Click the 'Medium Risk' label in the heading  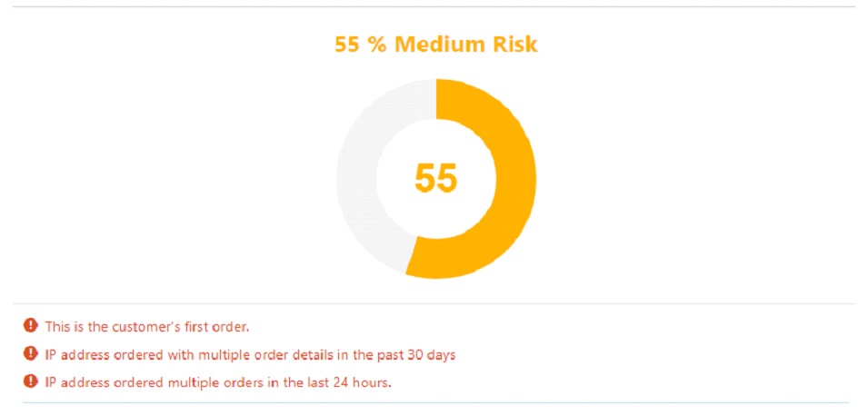(465, 45)
